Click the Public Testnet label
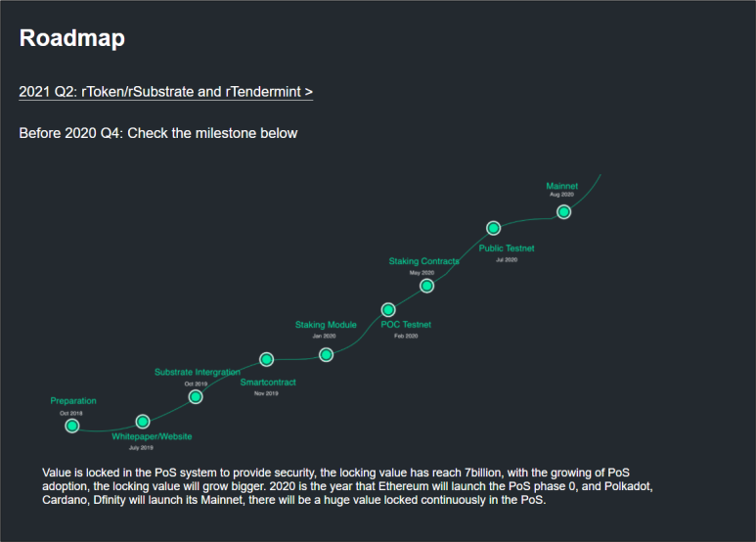 [507, 248]
